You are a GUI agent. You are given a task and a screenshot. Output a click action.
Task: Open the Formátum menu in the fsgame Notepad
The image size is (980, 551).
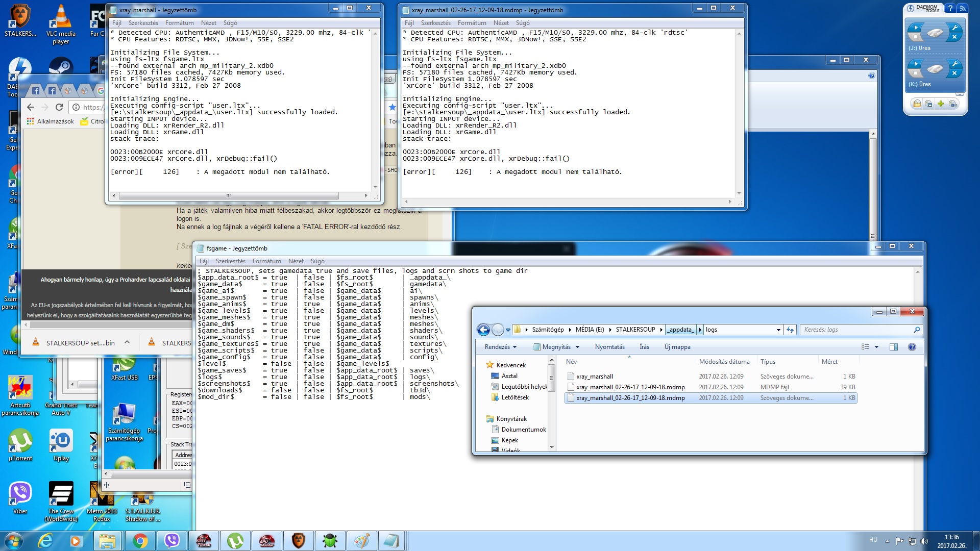pyautogui.click(x=266, y=261)
